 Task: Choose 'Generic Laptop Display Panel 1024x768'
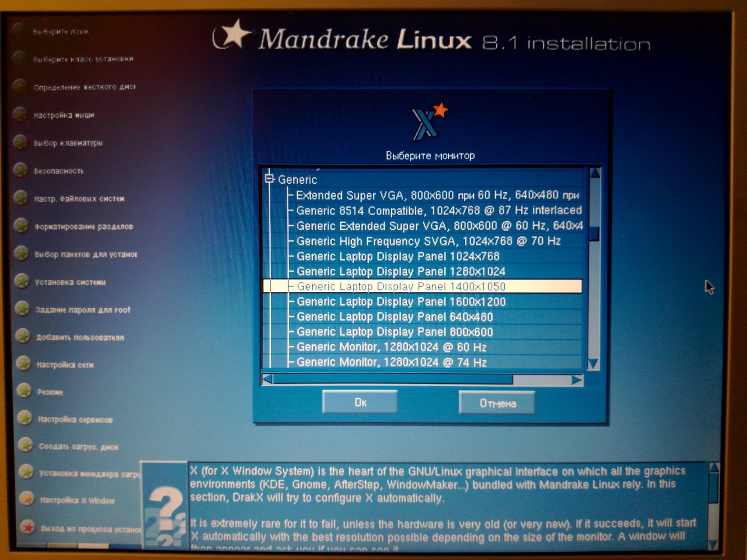[398, 256]
